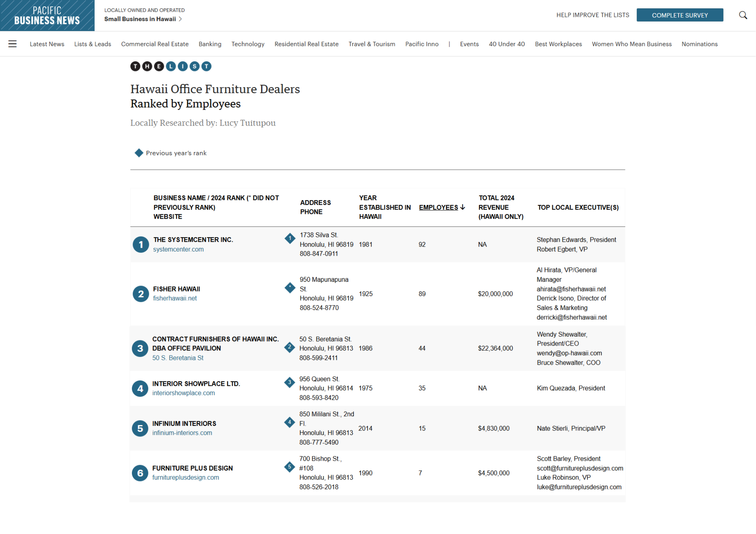
Task: Click the Previous year's rank diamond legend
Action: tap(139, 153)
